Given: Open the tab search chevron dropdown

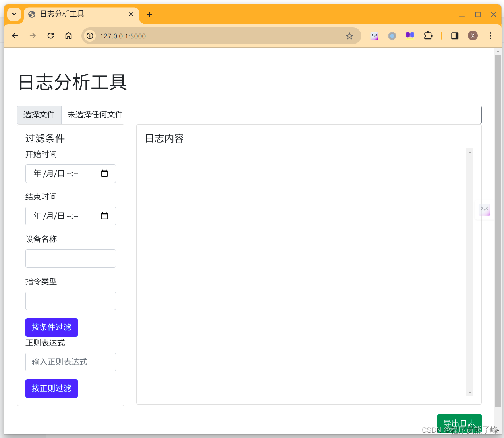Looking at the screenshot, I should (x=14, y=14).
